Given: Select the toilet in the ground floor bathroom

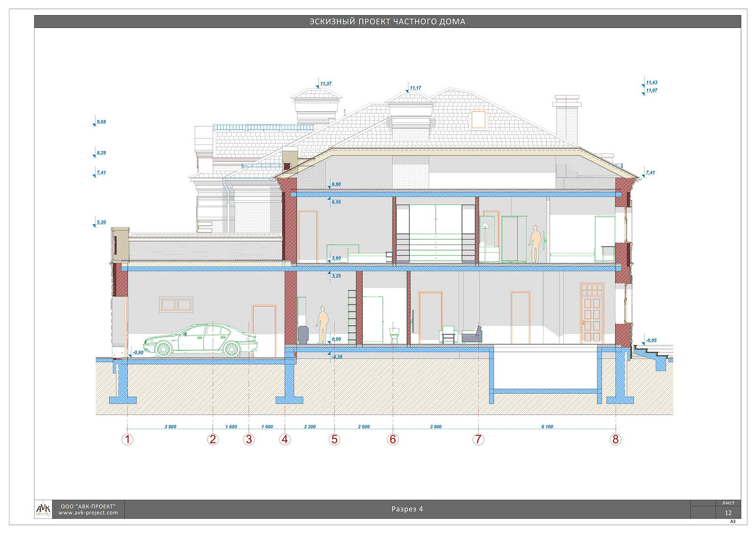Looking at the screenshot, I should pyautogui.click(x=394, y=335).
